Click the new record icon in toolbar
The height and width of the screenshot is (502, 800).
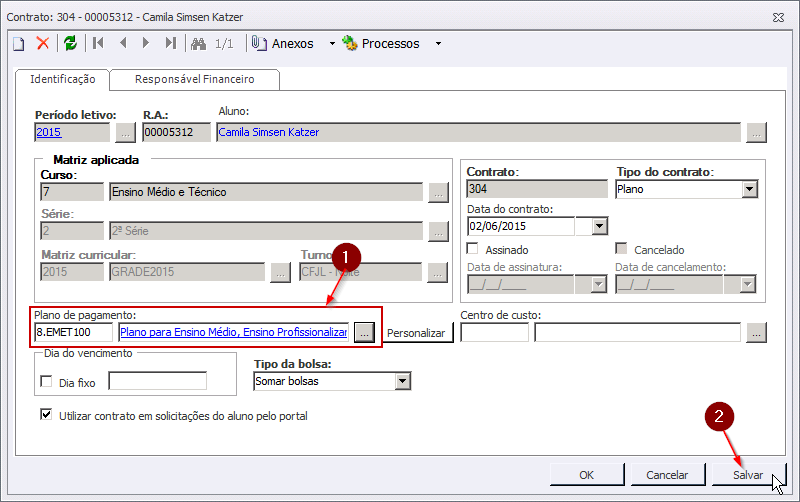[18, 43]
